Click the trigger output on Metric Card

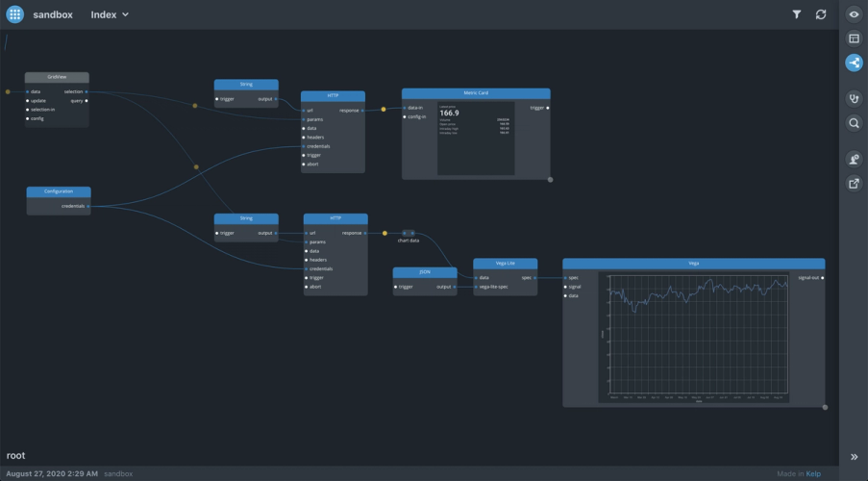point(548,108)
